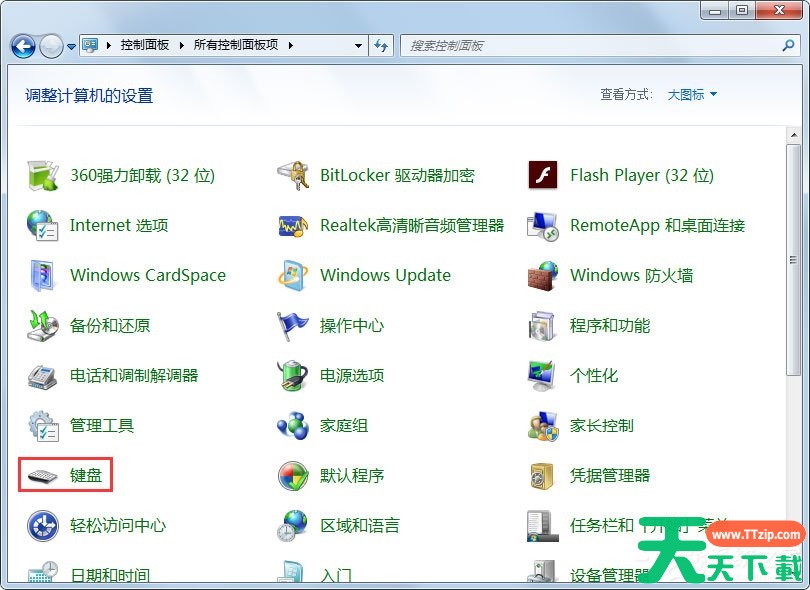Image resolution: width=810 pixels, height=590 pixels.
Task: Click the 家庭组 homegroup icon
Action: pos(292,425)
